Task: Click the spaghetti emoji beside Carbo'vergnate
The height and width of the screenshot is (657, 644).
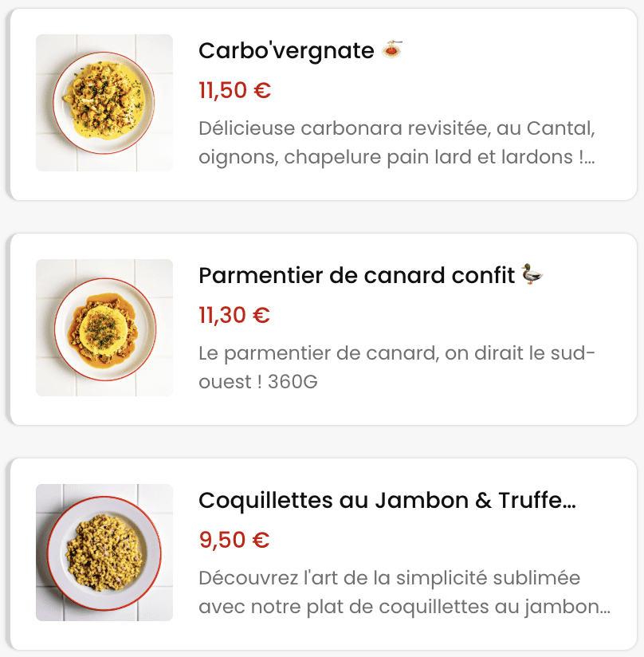Action: pos(392,50)
